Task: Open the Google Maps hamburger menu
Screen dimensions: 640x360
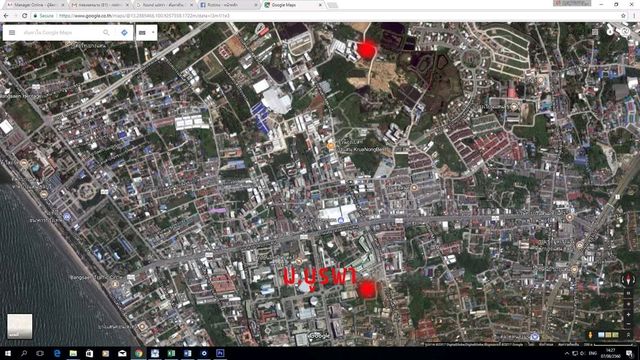Action: [x=12, y=33]
